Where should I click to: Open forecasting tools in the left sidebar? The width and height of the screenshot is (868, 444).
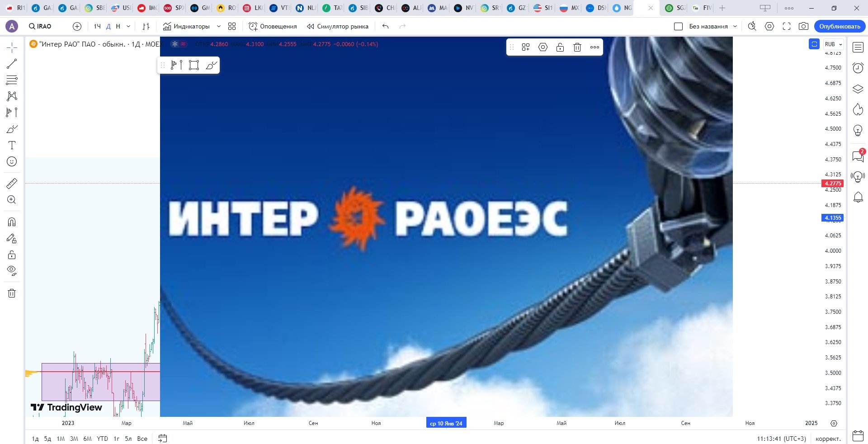coord(12,113)
